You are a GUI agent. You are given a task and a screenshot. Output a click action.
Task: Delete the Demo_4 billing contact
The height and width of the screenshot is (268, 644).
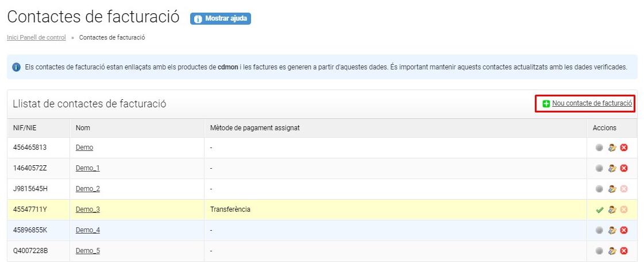click(624, 230)
